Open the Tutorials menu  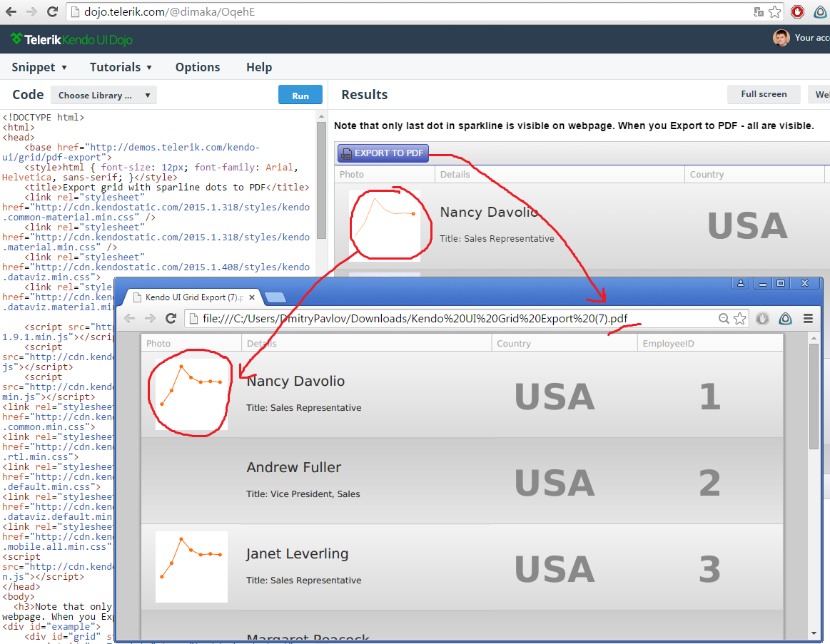point(121,67)
